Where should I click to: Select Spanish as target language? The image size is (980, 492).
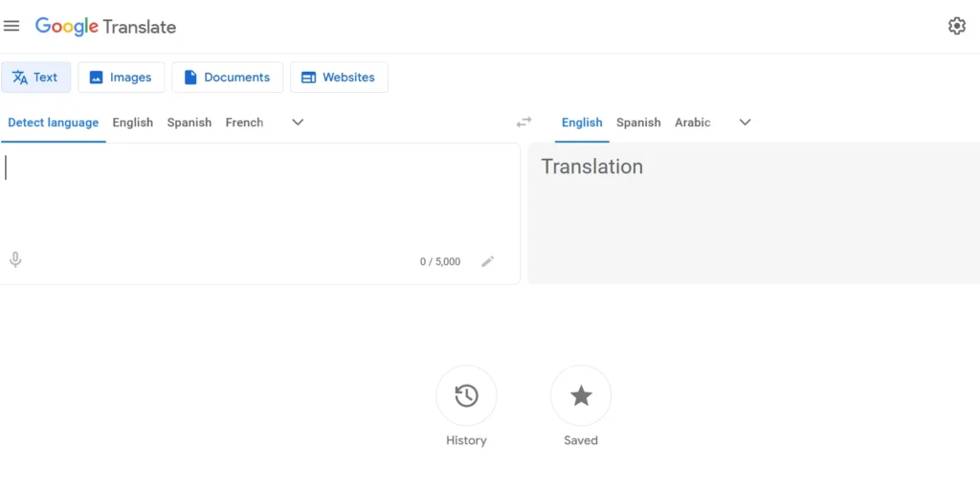coord(638,123)
